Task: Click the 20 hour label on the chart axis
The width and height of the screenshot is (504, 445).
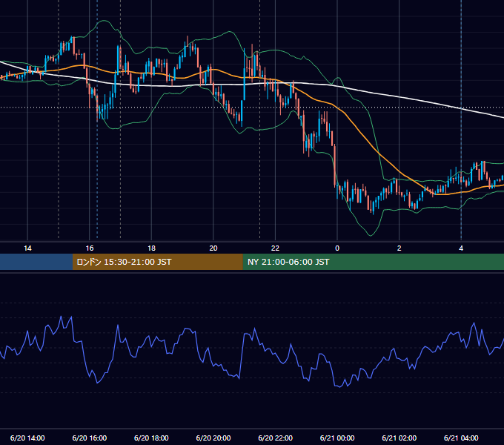Action: click(x=213, y=248)
